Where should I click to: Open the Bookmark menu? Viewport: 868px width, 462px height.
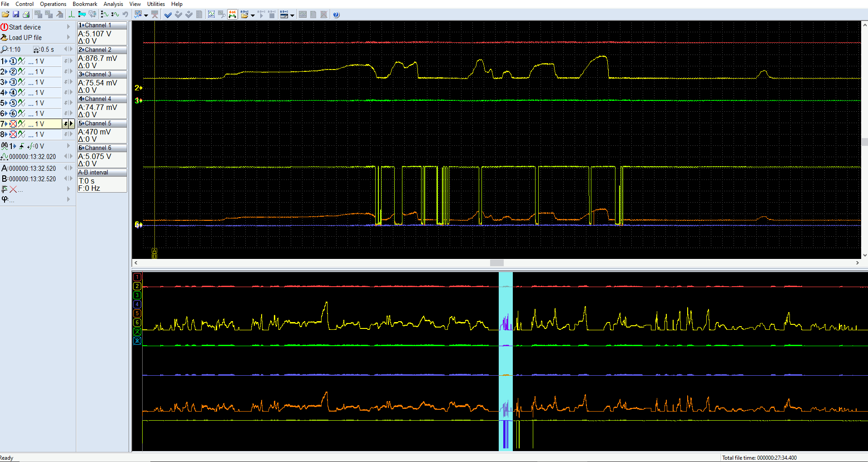coord(85,4)
